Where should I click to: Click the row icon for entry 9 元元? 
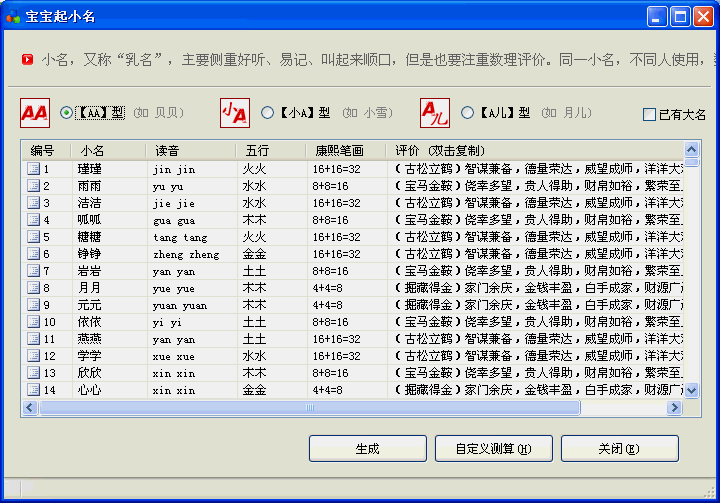pos(33,305)
